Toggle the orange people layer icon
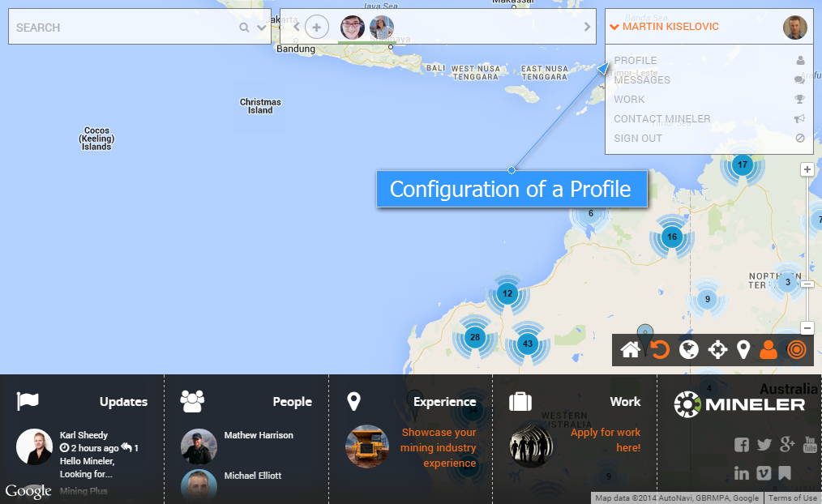Image resolution: width=822 pixels, height=504 pixels. coord(768,349)
